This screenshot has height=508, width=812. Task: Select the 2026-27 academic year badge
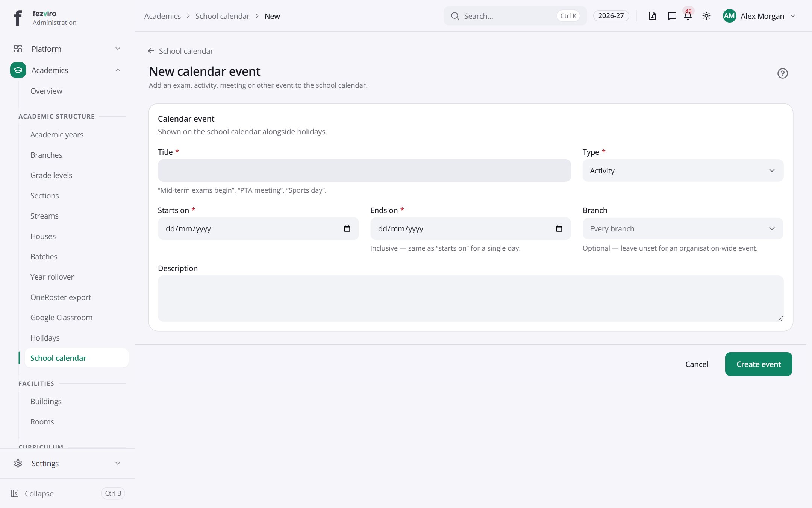tap(611, 16)
